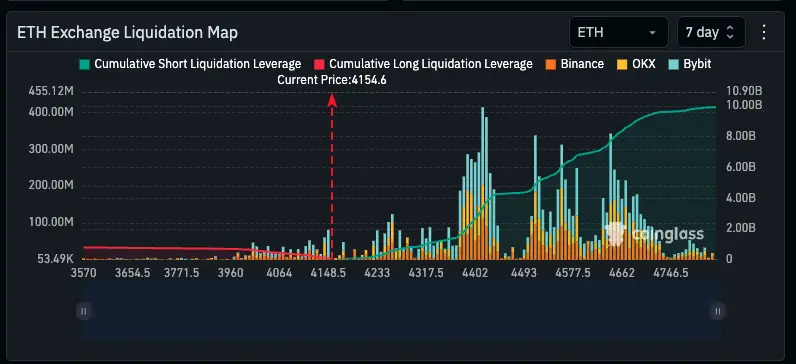Click the 4746.5 x-axis price label
This screenshot has width=796, height=364.
pyautogui.click(x=670, y=273)
